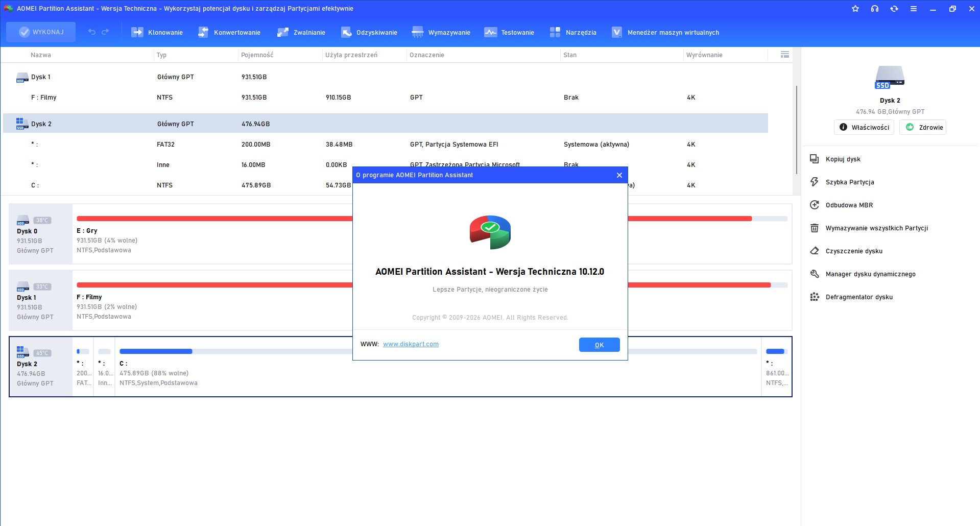Screen dimensions: 980x526
Task: Click the 200 FAT partition block in map
Action: [83, 367]
